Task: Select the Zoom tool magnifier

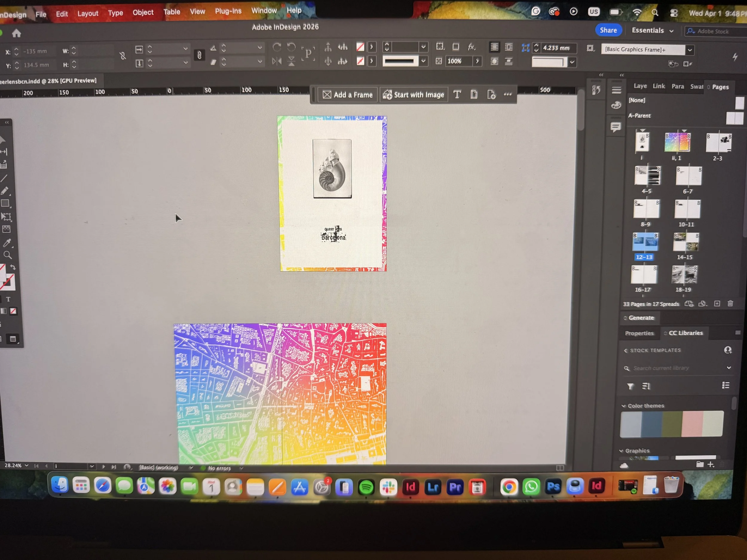Action: coord(7,255)
